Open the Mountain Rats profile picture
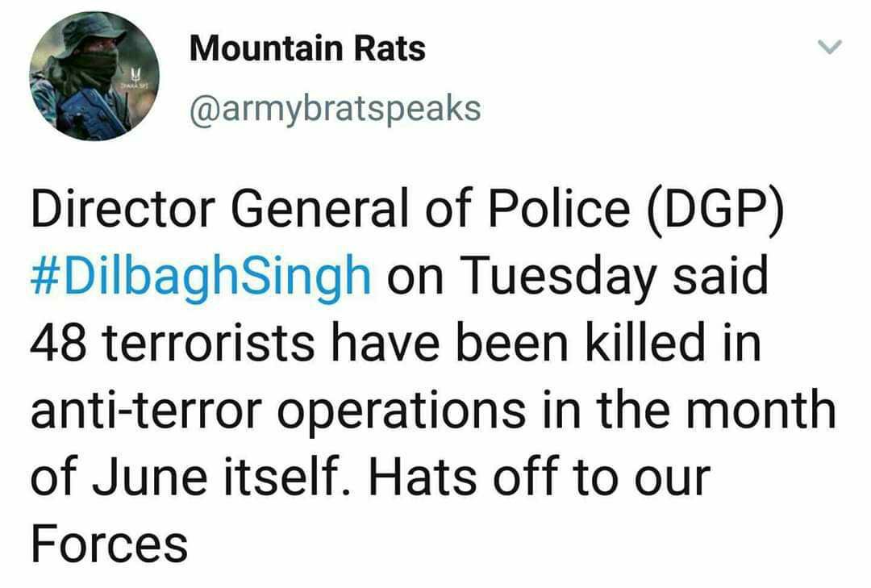Screen dimensions: 871x588 (94, 76)
